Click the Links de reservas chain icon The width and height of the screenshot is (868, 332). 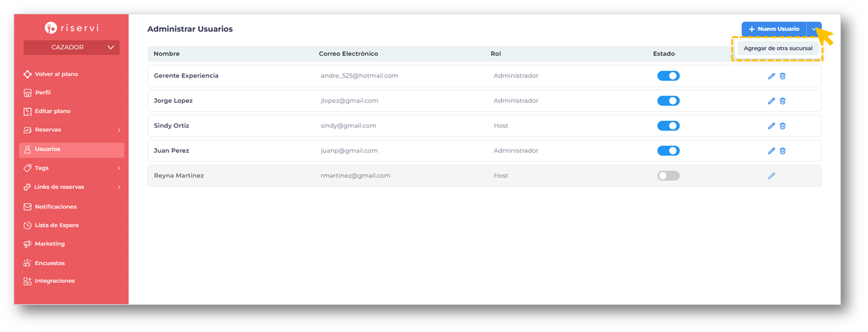(x=27, y=187)
